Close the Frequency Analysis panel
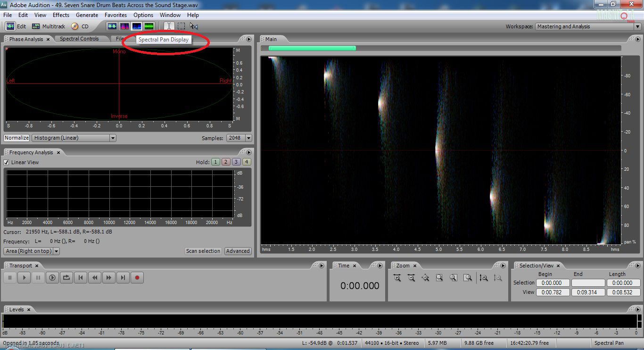Viewport: 644px width, 350px height. [x=58, y=152]
